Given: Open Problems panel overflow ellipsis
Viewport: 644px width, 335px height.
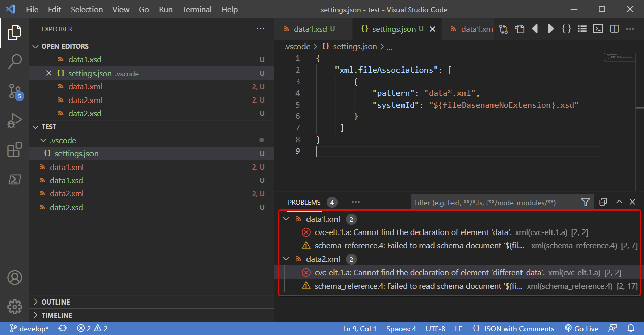Looking at the screenshot, I should coord(356,202).
